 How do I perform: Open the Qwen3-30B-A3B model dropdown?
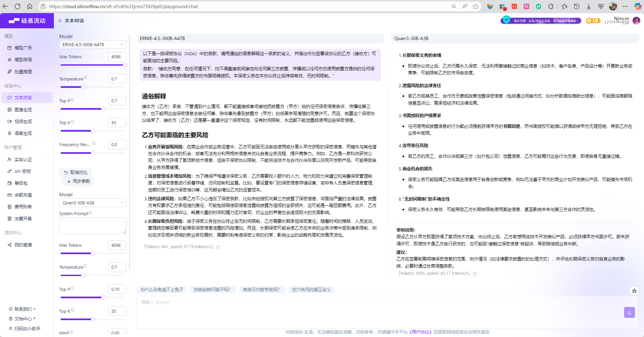click(93, 203)
